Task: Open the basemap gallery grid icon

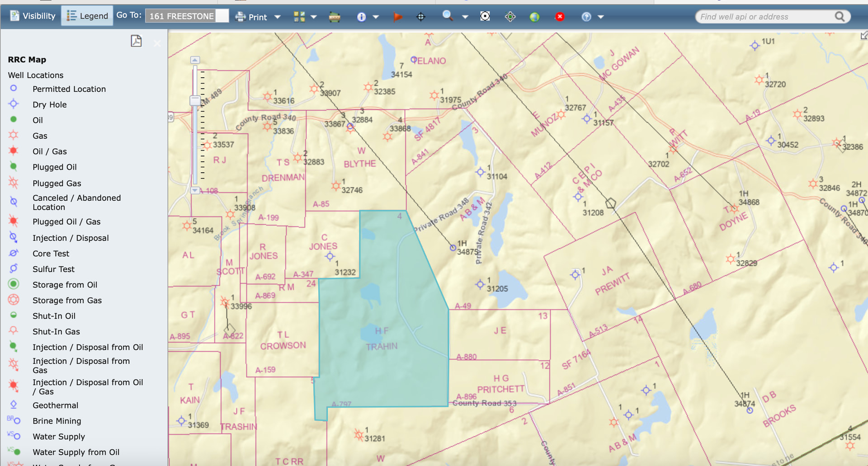Action: click(299, 17)
